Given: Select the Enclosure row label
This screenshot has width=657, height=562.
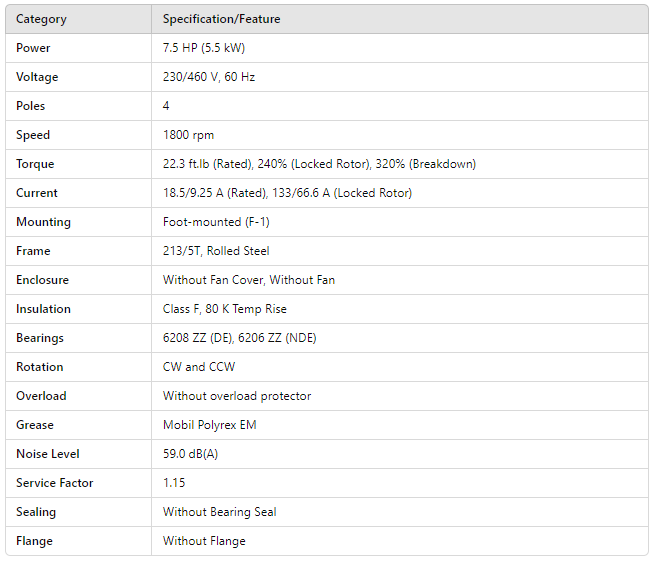Looking at the screenshot, I should coord(42,280).
